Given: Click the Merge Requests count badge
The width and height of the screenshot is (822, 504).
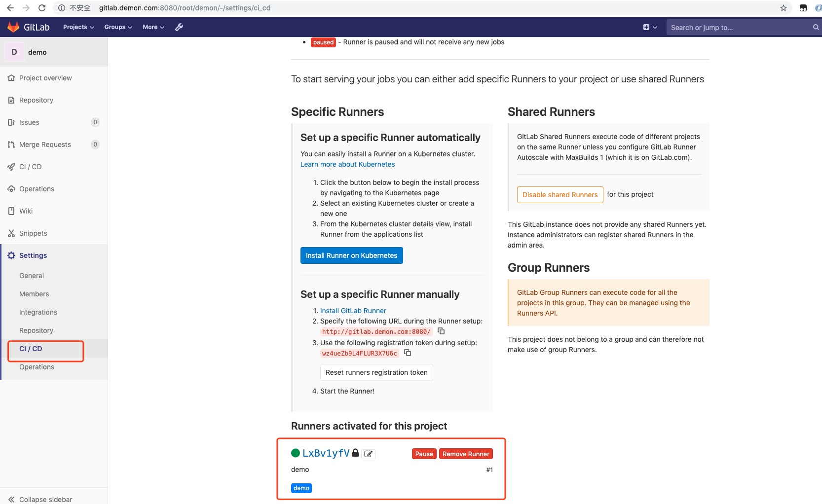Looking at the screenshot, I should pos(95,144).
